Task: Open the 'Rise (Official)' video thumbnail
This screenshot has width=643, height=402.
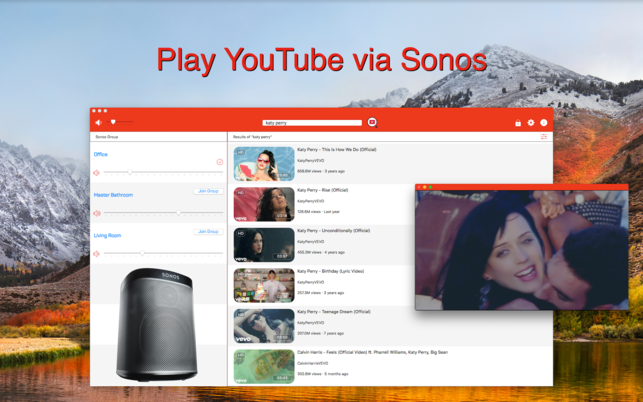Action: click(264, 204)
